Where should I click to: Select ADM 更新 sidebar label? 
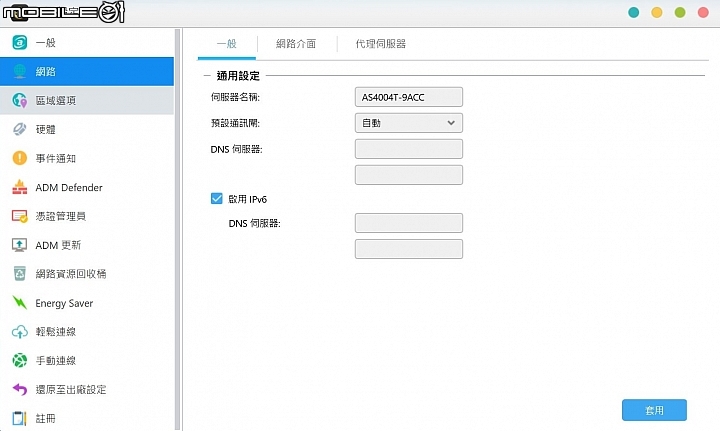tap(58, 245)
